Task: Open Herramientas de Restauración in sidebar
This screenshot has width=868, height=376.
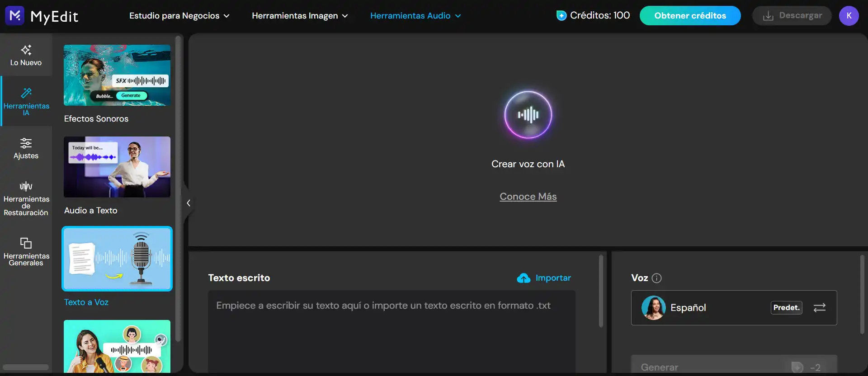Action: pyautogui.click(x=26, y=198)
